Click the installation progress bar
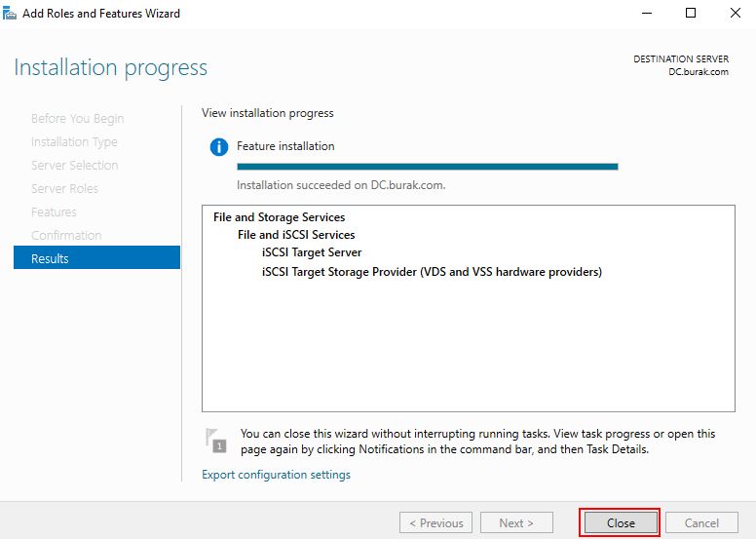The width and height of the screenshot is (756, 539). [x=427, y=167]
